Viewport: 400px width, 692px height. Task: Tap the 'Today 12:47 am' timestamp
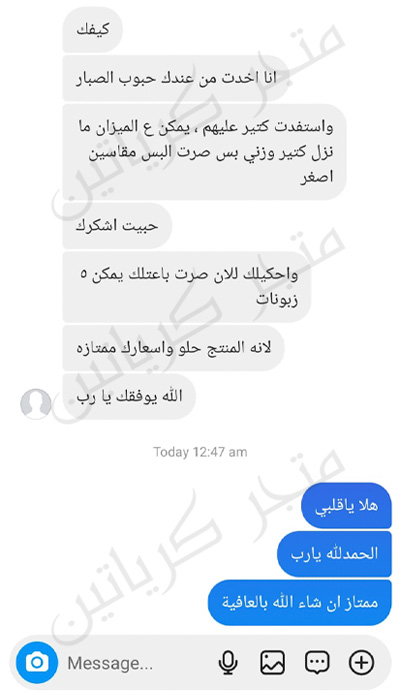[x=200, y=452]
